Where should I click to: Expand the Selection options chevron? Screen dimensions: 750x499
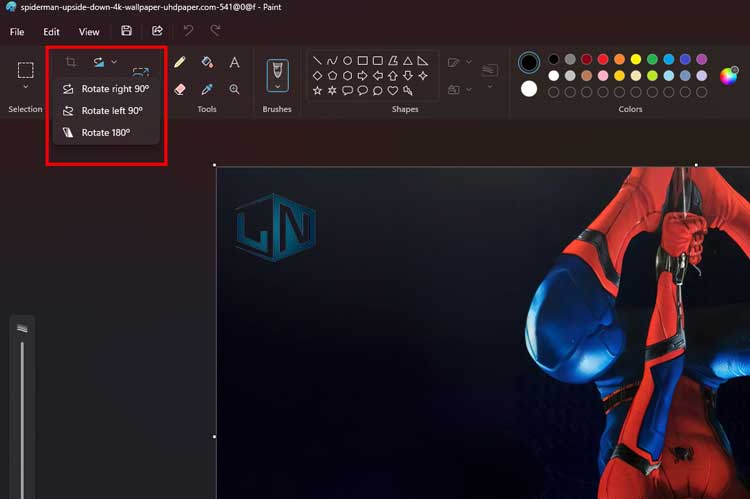coord(25,87)
